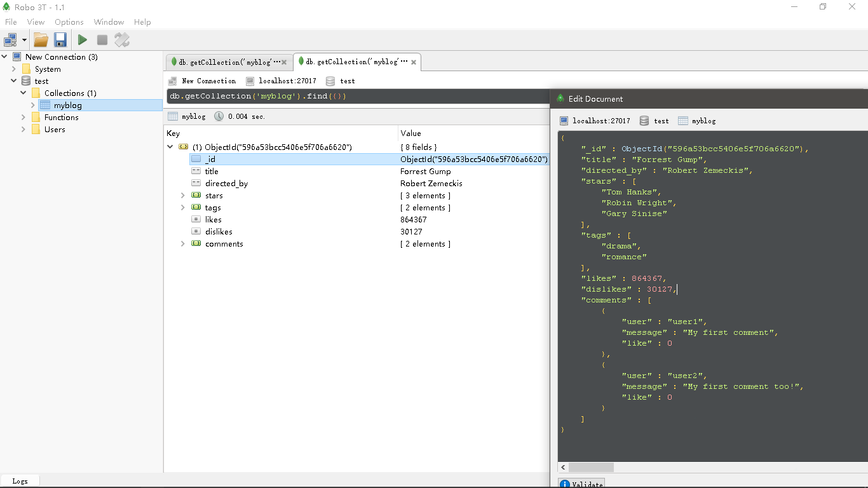868x488 pixels.
Task: Expand the System folder arrow
Action: coord(14,69)
